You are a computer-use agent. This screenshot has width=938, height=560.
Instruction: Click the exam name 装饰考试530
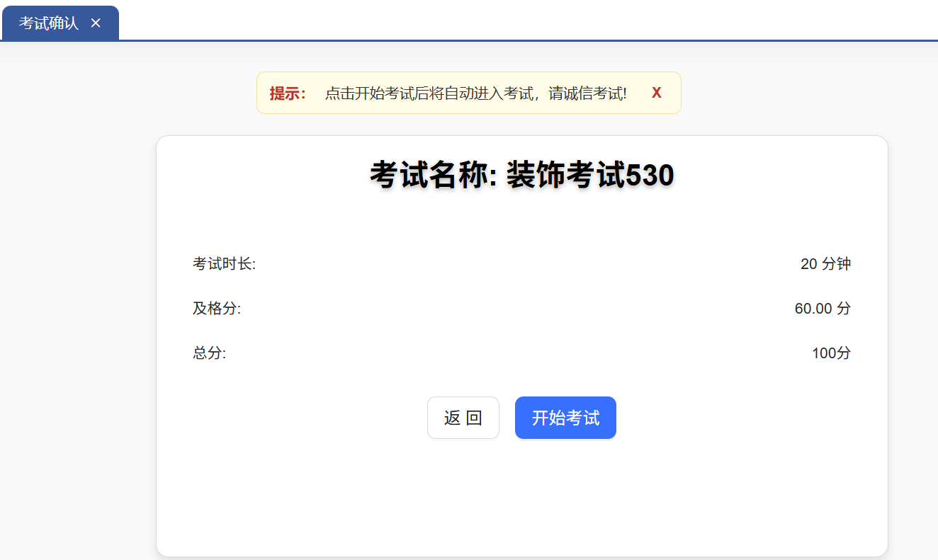coord(589,175)
